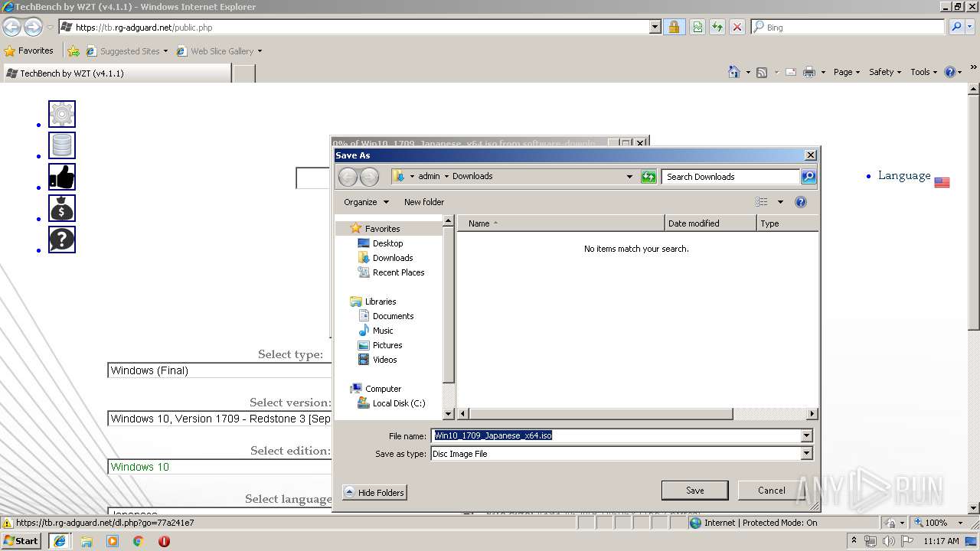Click the money bag donate icon
The width and height of the screenshot is (980, 551).
(62, 208)
